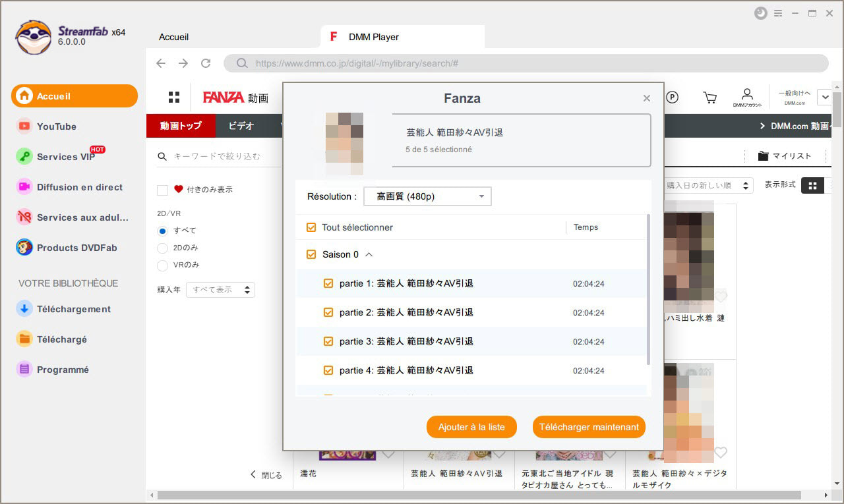Select 2Dのみ radio option
Screen dimensions: 844x504
(162, 248)
